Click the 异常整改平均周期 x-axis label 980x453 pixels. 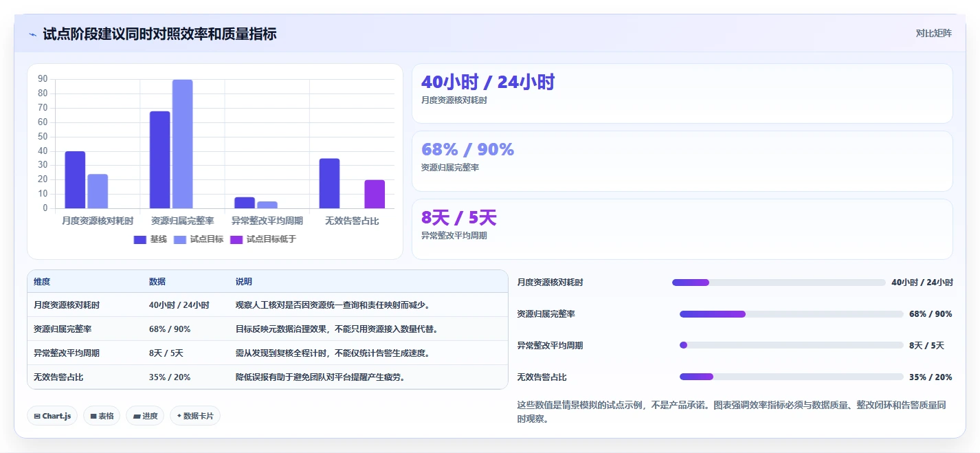pos(267,221)
